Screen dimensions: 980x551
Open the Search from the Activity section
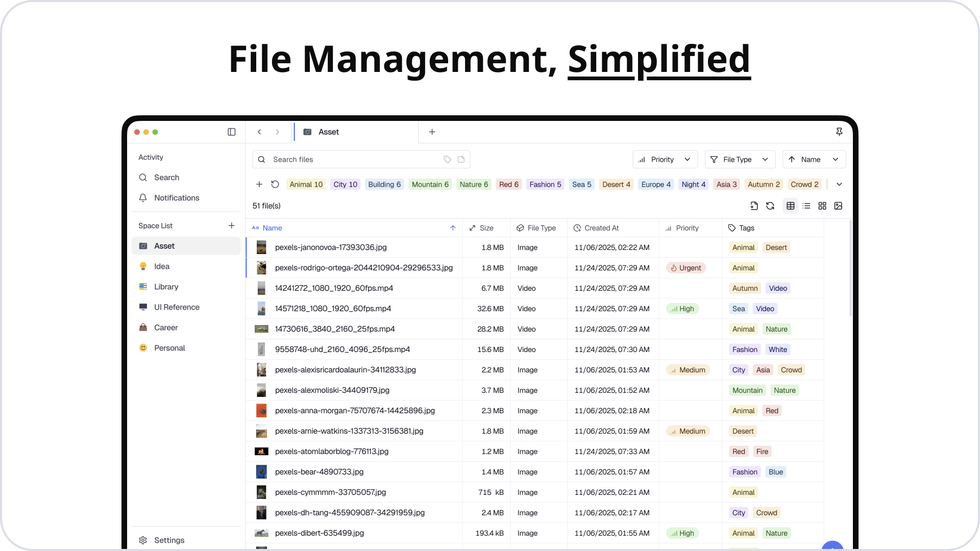166,177
